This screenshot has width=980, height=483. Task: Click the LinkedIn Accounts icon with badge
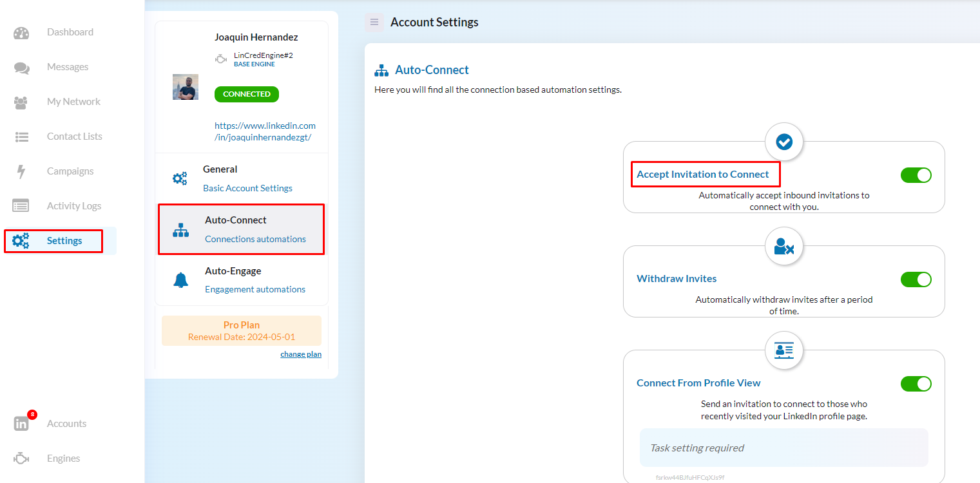pyautogui.click(x=21, y=424)
